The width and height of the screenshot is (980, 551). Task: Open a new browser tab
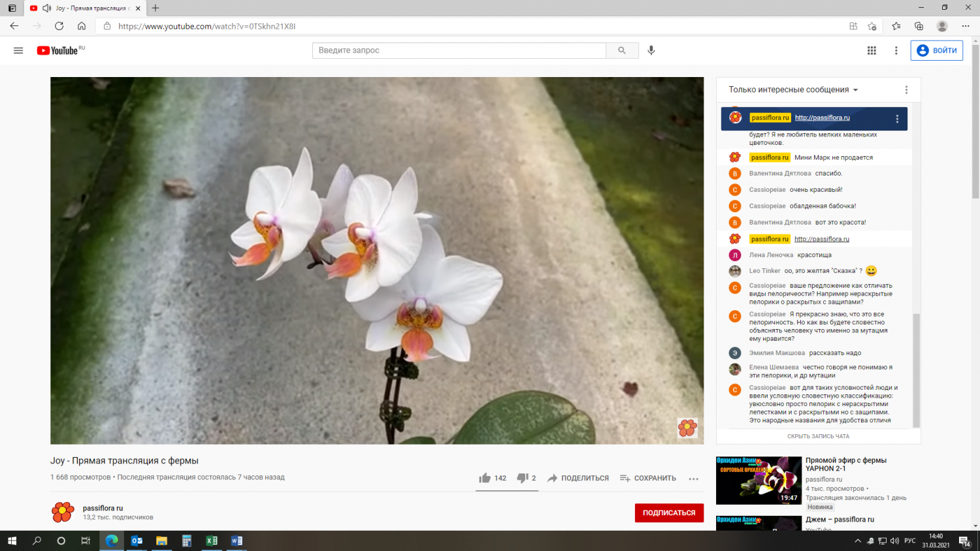coord(155,8)
